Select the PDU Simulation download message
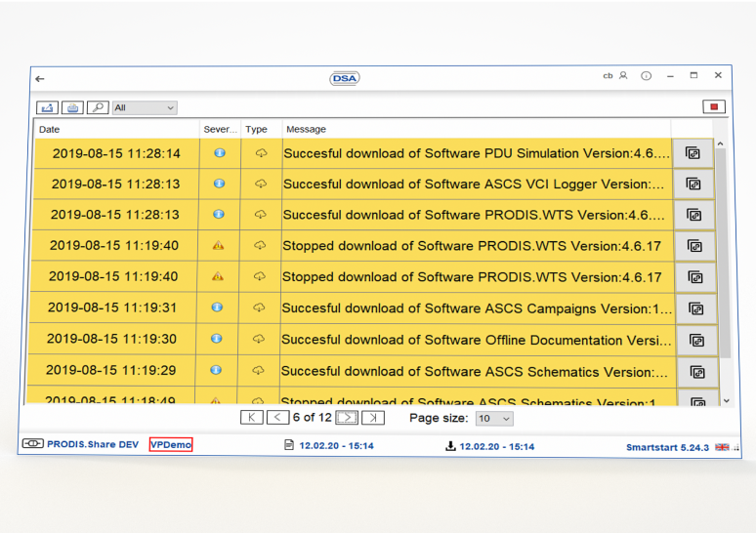The height and width of the screenshot is (533, 756). pos(477,153)
